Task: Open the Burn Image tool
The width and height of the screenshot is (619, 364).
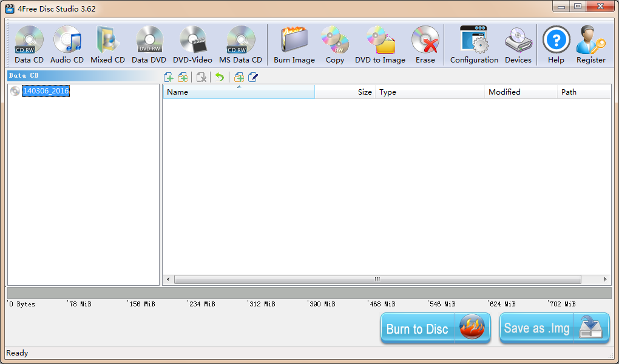Action: (294, 45)
